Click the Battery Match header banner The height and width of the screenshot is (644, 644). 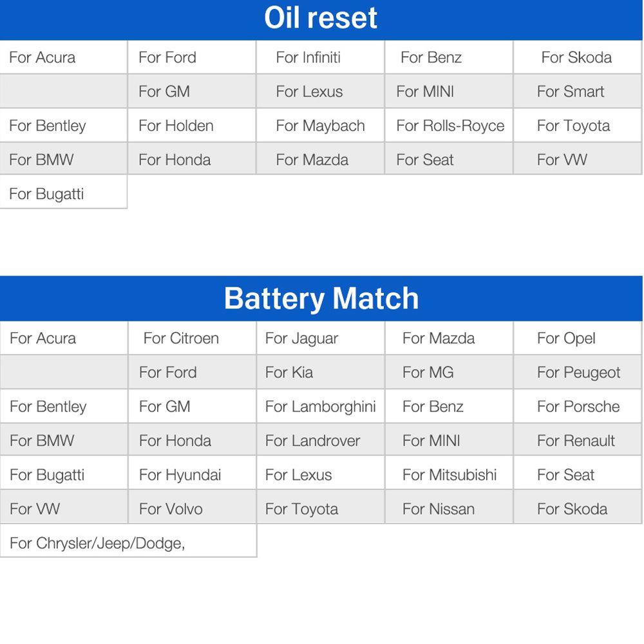click(321, 298)
